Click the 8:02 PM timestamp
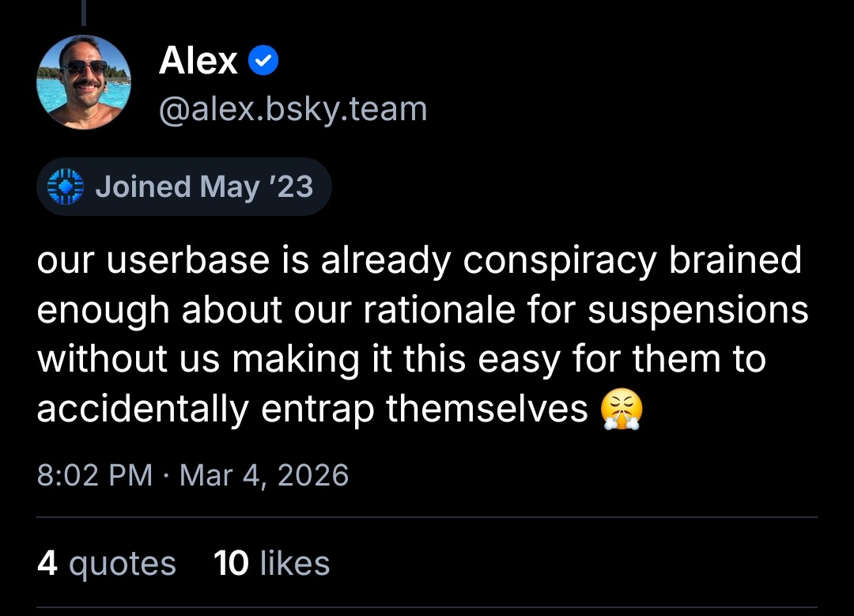Image resolution: width=854 pixels, height=616 pixels. tap(94, 475)
